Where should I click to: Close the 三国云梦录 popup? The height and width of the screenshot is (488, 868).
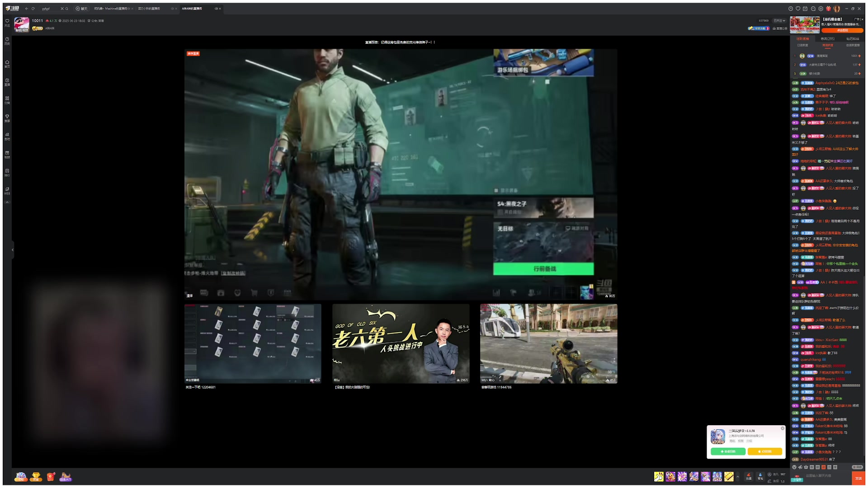click(783, 428)
